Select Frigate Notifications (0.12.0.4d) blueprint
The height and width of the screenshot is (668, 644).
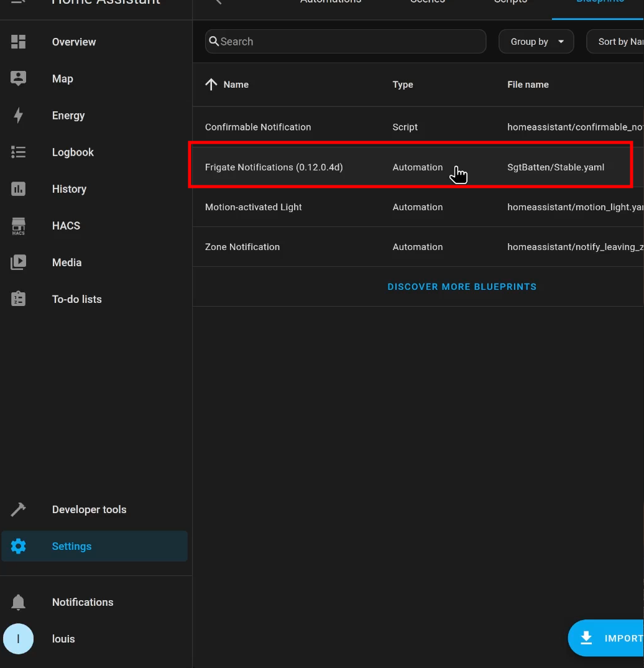click(418, 167)
